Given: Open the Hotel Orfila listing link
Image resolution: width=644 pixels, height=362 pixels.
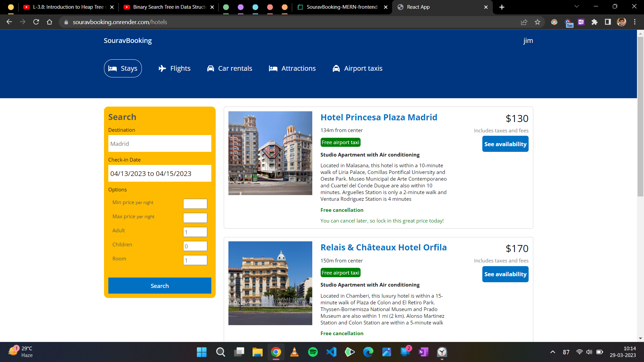Looking at the screenshot, I should tap(383, 247).
